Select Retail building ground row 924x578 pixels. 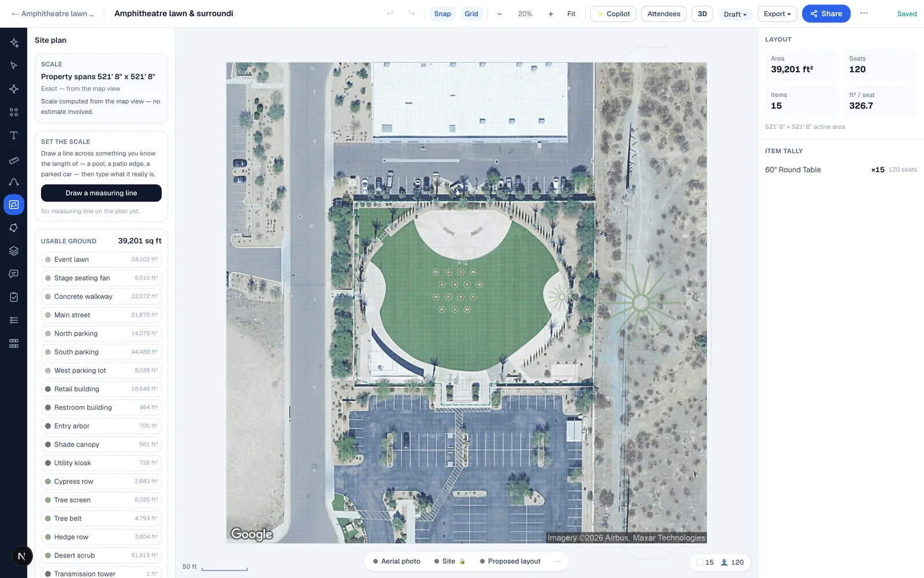pyautogui.click(x=101, y=389)
